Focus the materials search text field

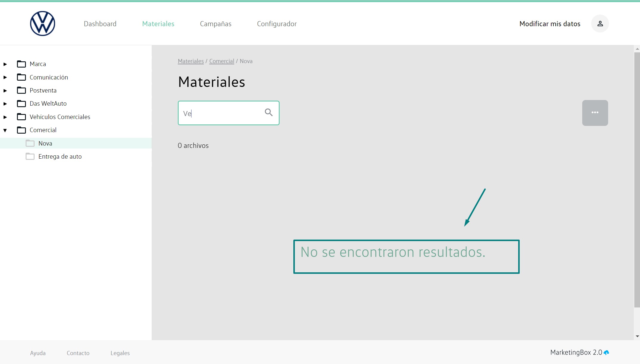[x=220, y=113]
